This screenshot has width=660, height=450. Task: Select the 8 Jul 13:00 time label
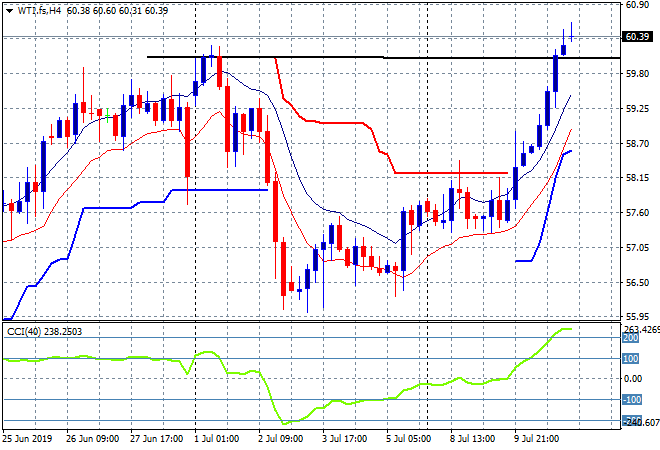pos(473,439)
